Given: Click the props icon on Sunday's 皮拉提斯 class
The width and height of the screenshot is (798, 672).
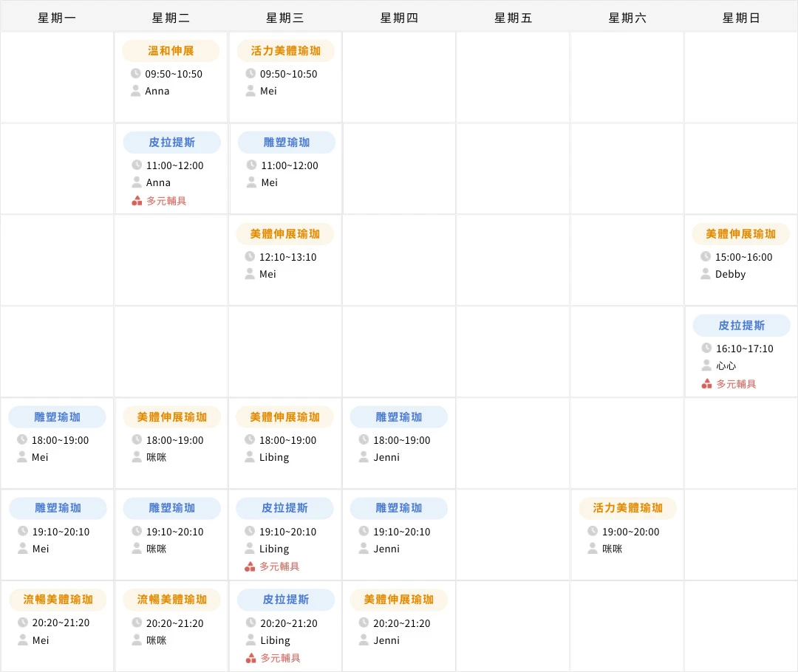Looking at the screenshot, I should (706, 383).
